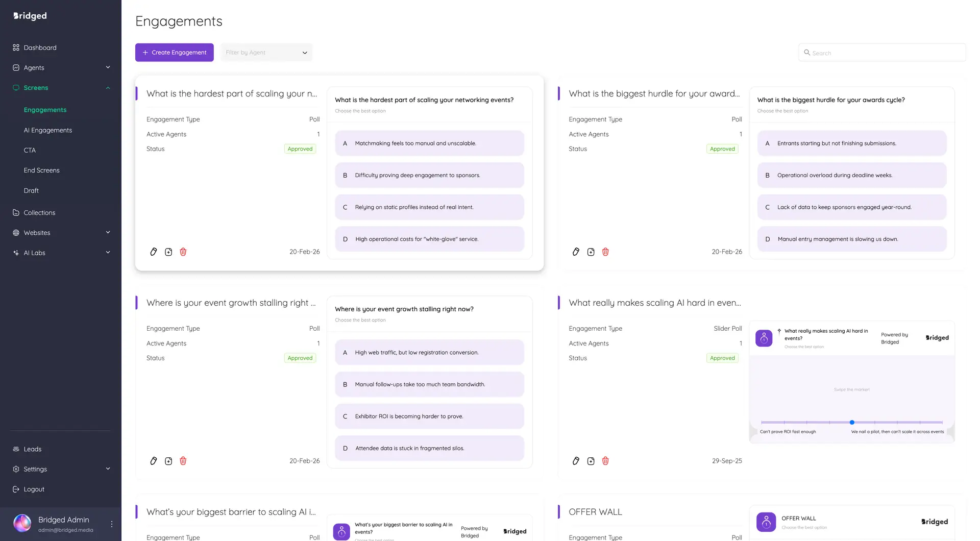Open the End Screens section
This screenshot has height=541, width=980.
(42, 170)
